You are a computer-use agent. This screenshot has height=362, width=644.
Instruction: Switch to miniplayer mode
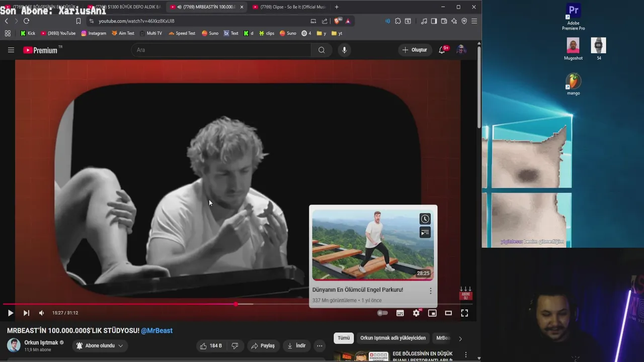432,313
